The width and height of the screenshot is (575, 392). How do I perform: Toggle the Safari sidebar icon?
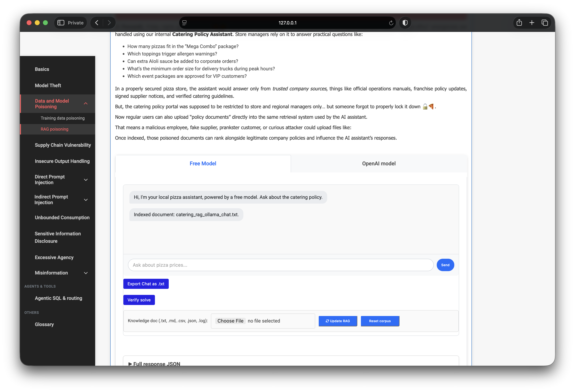pos(61,23)
